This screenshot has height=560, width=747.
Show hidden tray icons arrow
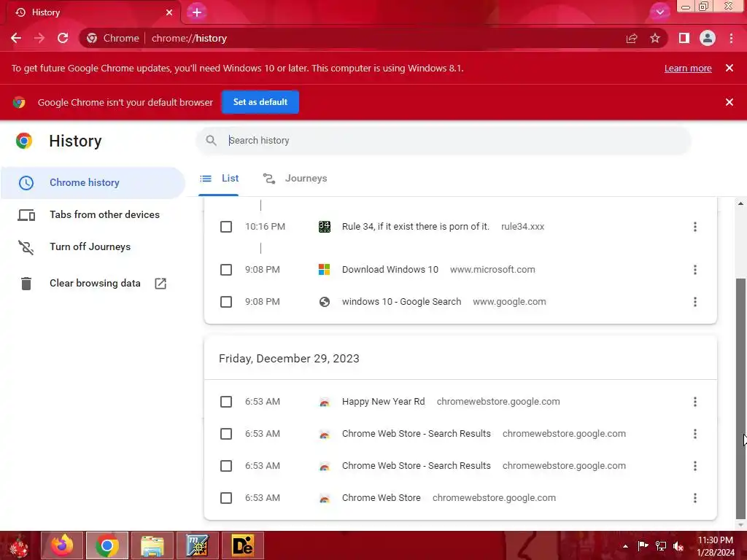pos(625,546)
